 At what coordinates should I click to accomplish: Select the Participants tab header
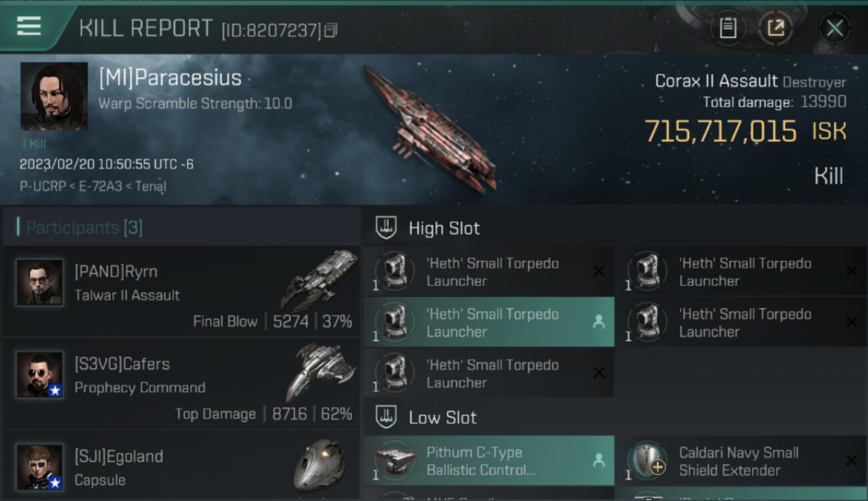point(84,228)
